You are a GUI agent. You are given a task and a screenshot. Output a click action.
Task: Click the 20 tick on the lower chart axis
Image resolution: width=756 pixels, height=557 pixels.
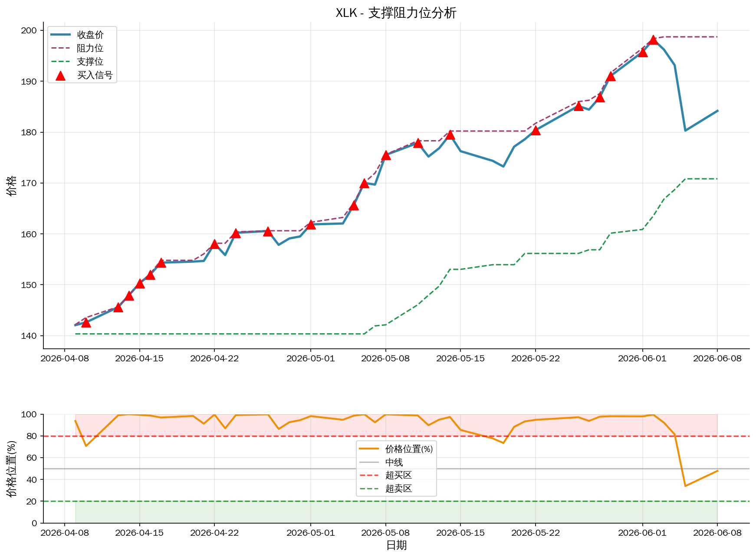[x=33, y=501]
